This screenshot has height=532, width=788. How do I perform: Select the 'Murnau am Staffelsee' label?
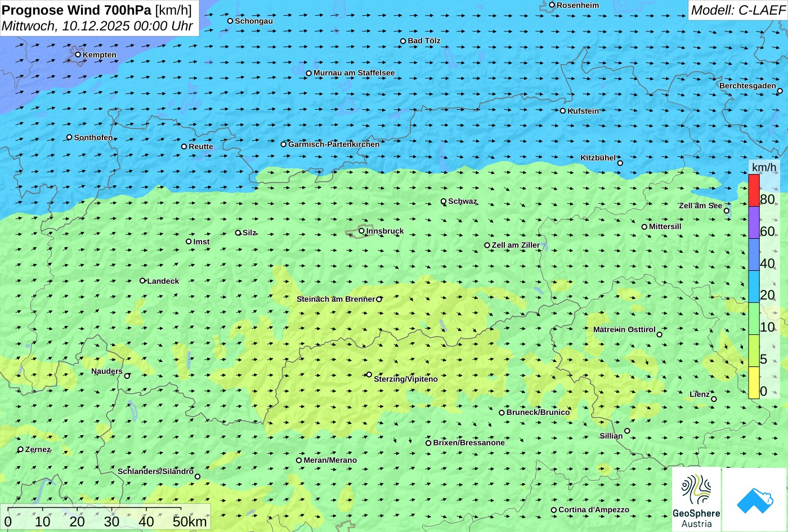354,73
